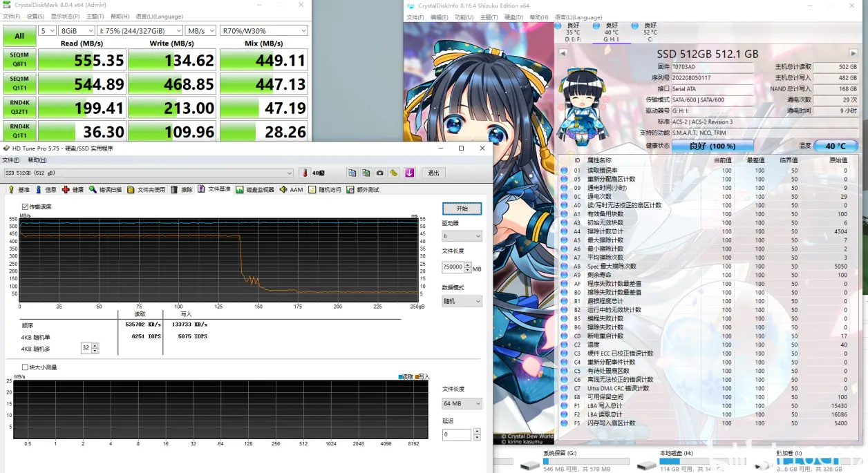Click the 40 °C temperature button in CrystalDiskInfo

pyautogui.click(x=836, y=146)
